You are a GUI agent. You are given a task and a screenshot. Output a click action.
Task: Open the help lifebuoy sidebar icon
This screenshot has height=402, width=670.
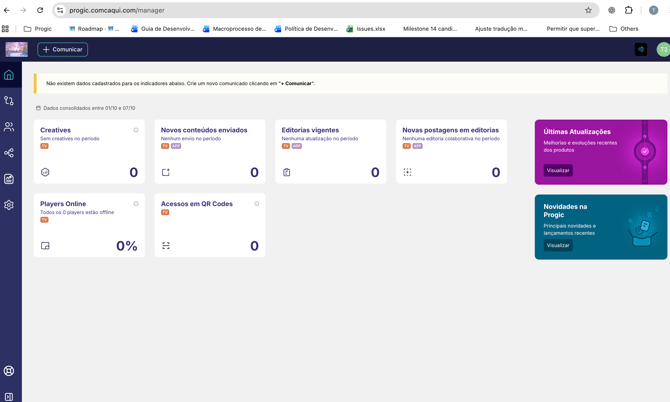[9, 371]
